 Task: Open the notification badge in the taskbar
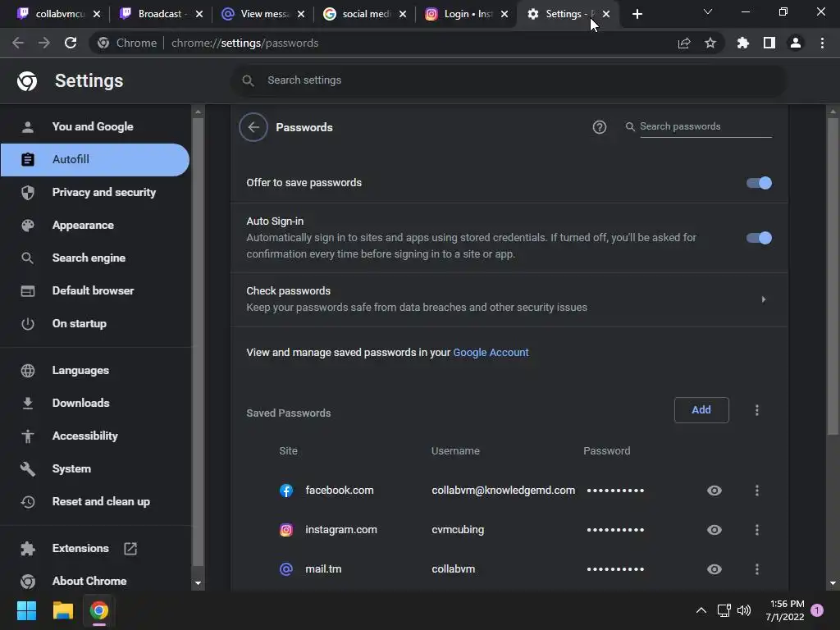[817, 610]
